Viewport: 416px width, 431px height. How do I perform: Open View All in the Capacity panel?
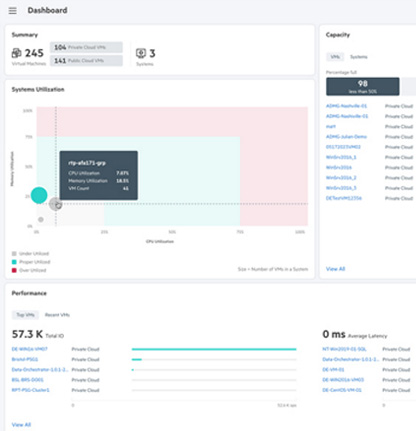[x=335, y=269]
